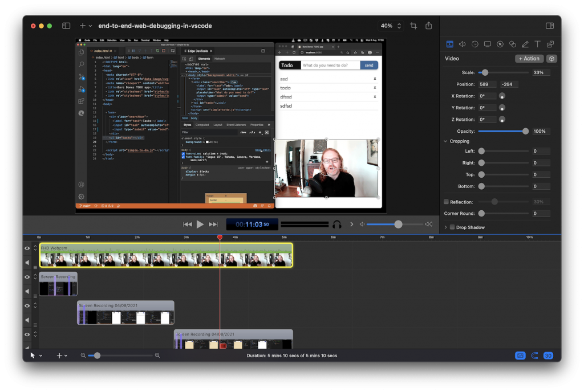Click the 30 frame rate button

click(x=548, y=356)
